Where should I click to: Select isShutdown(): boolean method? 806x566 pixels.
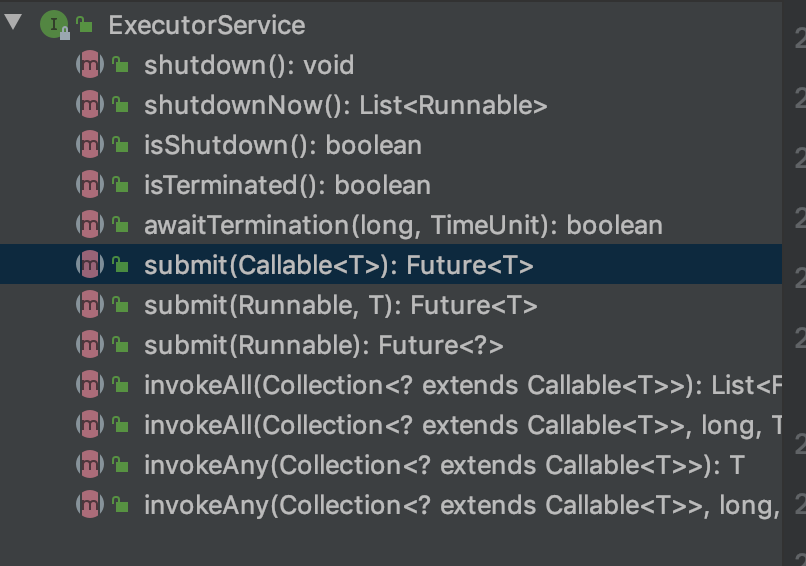282,146
